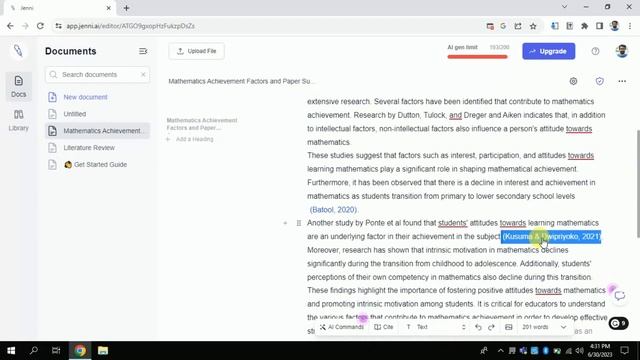This screenshot has width=640, height=360.
Task: Click the plus icon beside the paragraph
Action: tap(285, 223)
